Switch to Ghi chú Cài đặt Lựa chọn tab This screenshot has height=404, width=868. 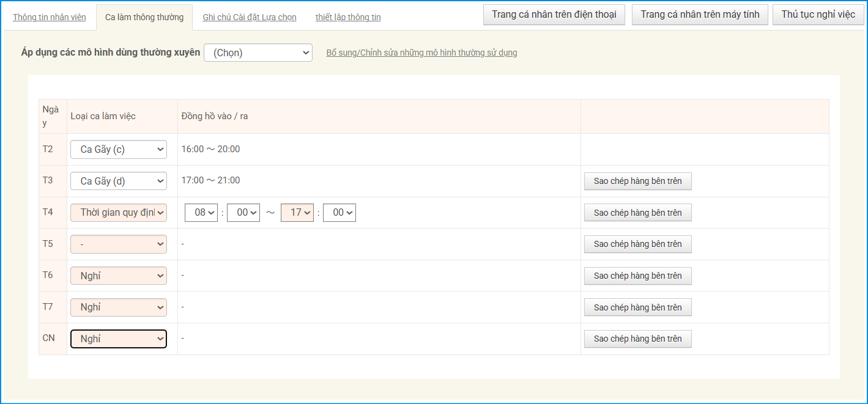pyautogui.click(x=249, y=17)
